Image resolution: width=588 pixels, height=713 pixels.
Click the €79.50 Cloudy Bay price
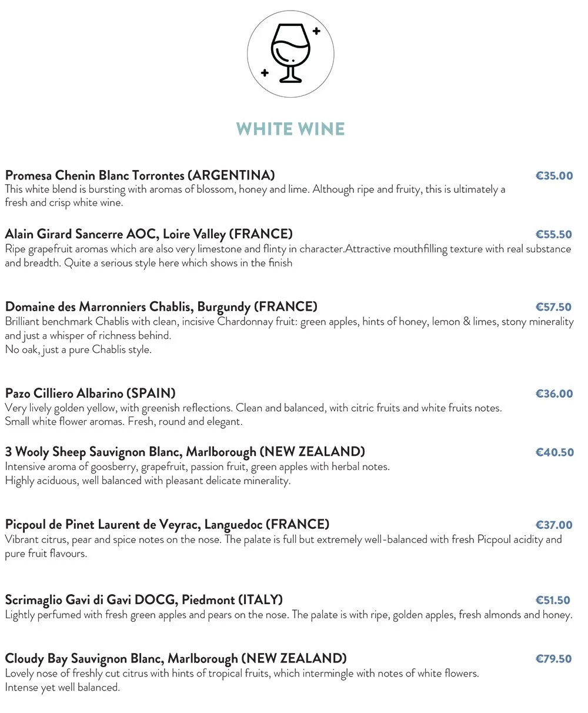[554, 658]
